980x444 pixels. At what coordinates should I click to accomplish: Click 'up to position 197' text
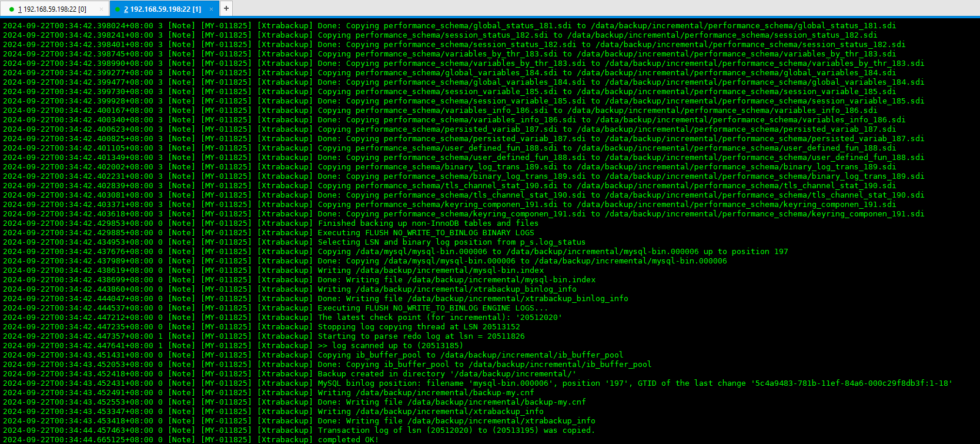tap(745, 251)
